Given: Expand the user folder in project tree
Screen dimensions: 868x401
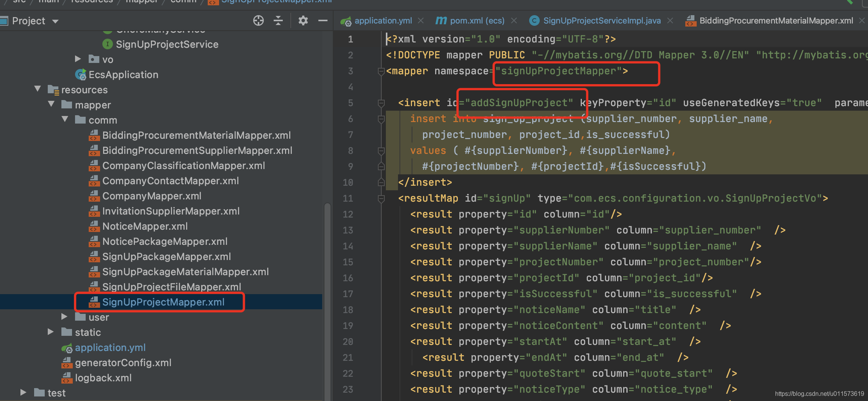Looking at the screenshot, I should click(64, 317).
